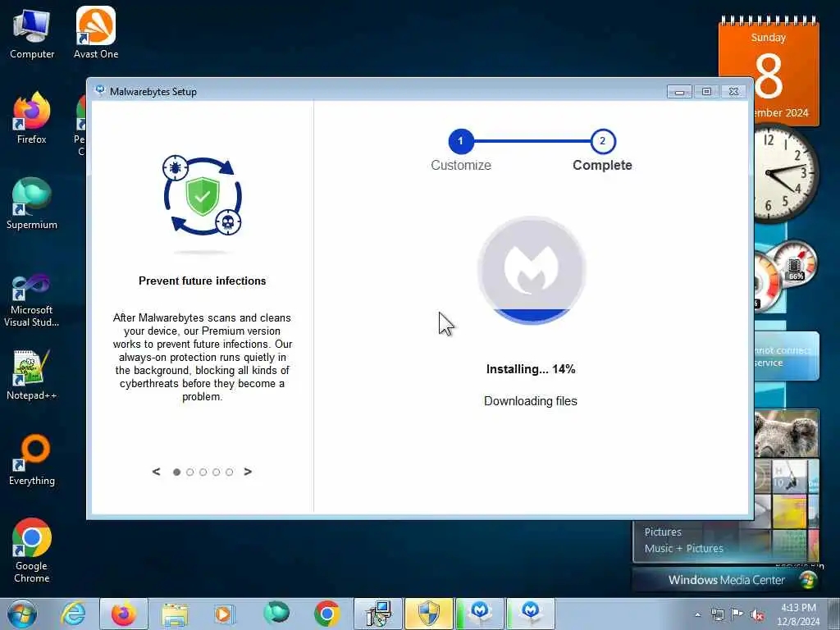Go to the next slide arrow

tap(248, 472)
